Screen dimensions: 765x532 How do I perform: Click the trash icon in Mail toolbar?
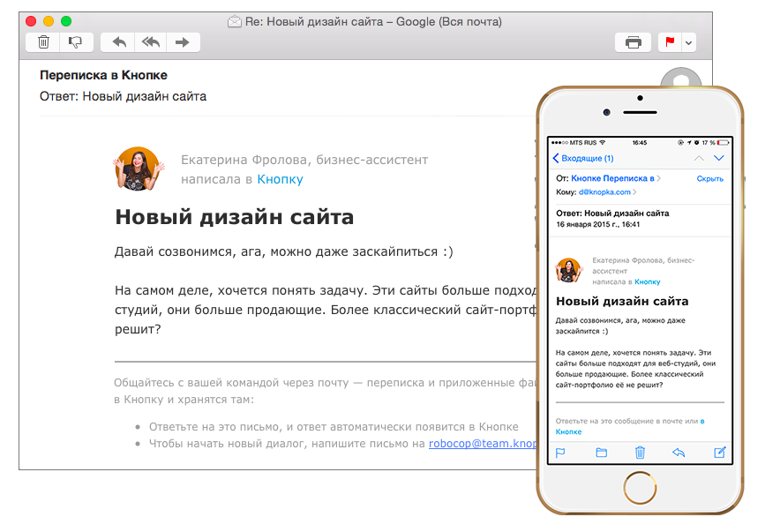coord(43,42)
